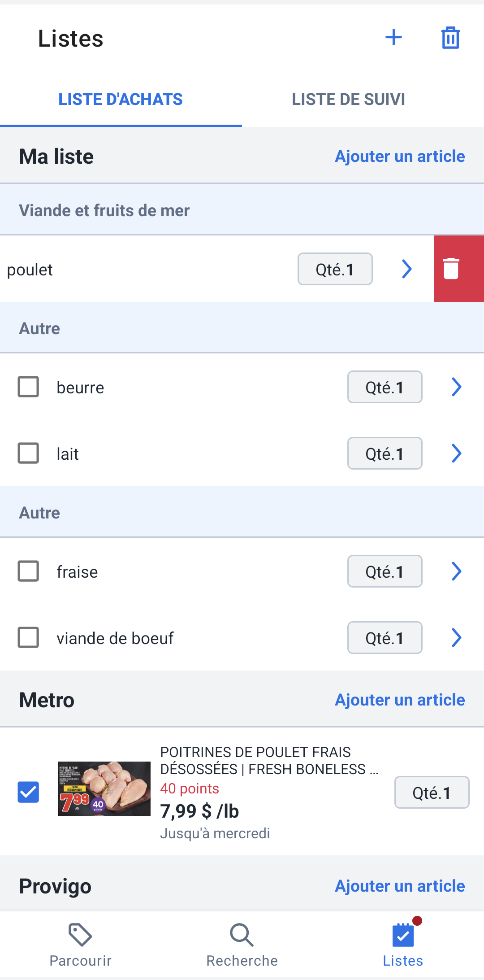Tap the plus icon to add list
Viewport: 484px width, 980px height.
393,37
